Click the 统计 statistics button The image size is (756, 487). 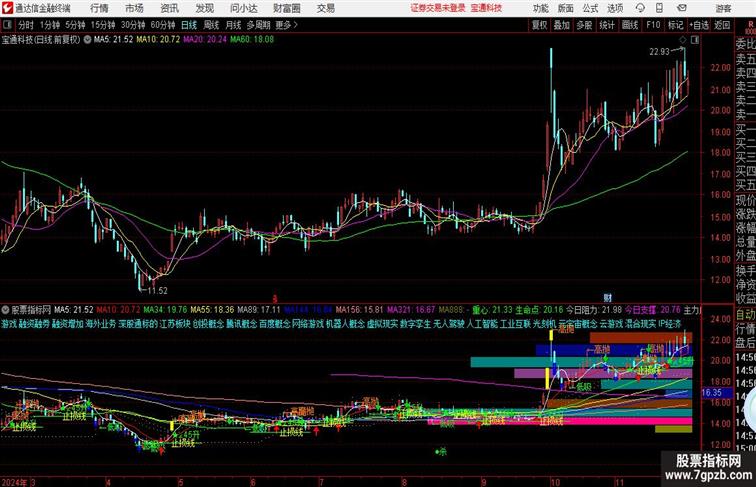pyautogui.click(x=607, y=25)
